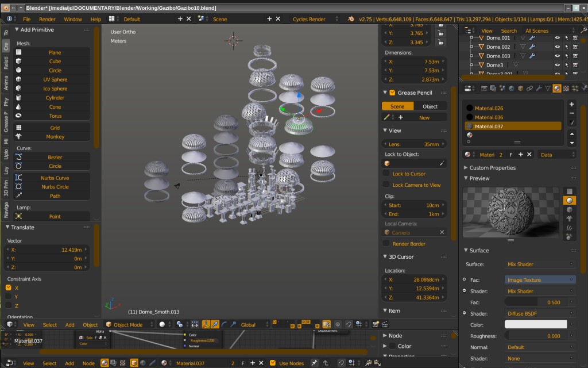The width and height of the screenshot is (588, 368).
Task: Expand the Dome3 outliner tree entry
Action: tap(471, 65)
